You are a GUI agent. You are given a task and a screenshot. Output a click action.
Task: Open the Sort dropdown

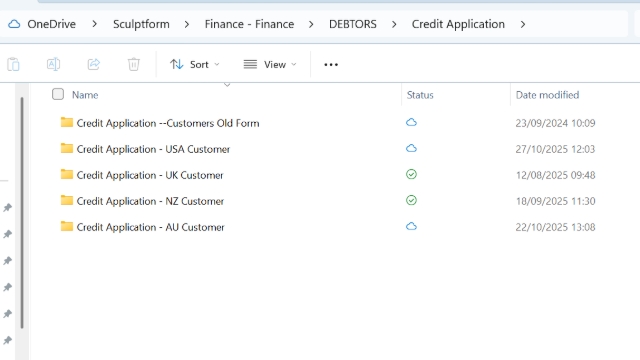click(x=195, y=64)
